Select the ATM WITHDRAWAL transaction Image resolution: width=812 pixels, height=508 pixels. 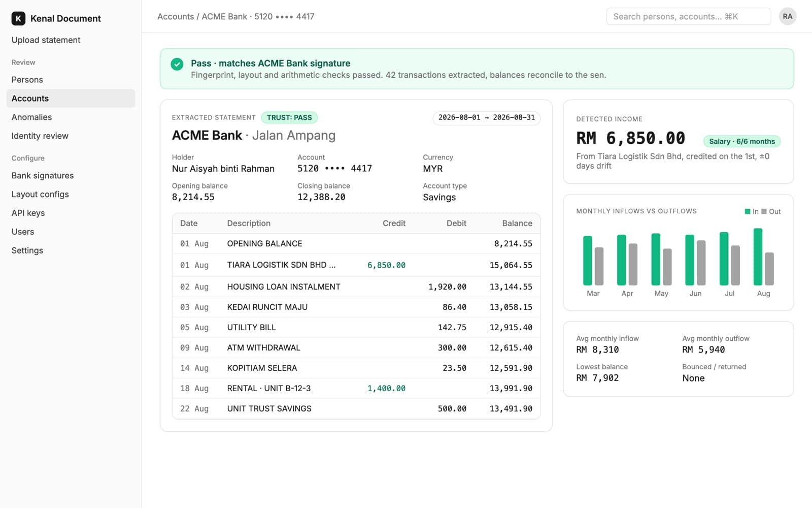356,348
